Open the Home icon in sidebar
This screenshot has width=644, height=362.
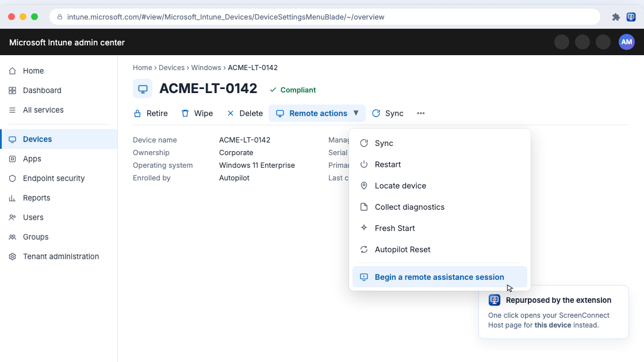pyautogui.click(x=12, y=71)
